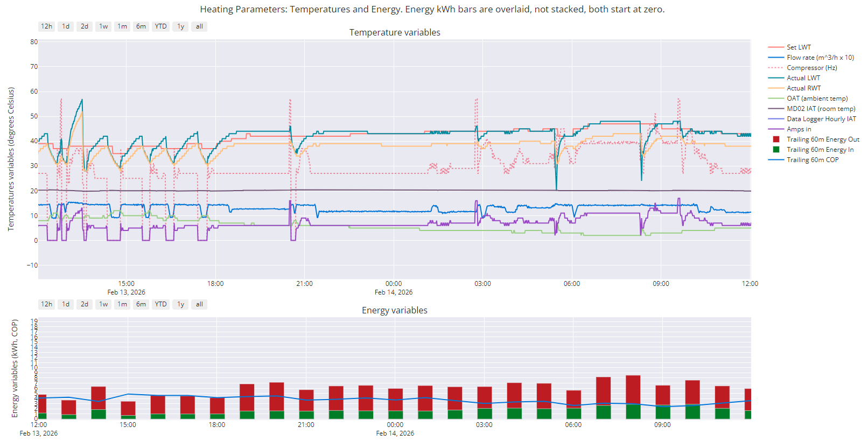868x448 pixels.
Task: Hide the Actual LWT legend entry
Action: click(803, 78)
